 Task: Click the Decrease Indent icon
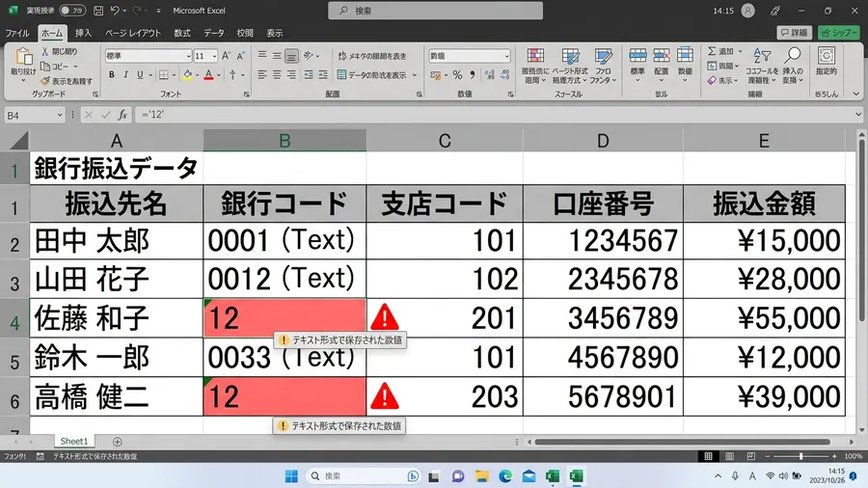pos(309,74)
